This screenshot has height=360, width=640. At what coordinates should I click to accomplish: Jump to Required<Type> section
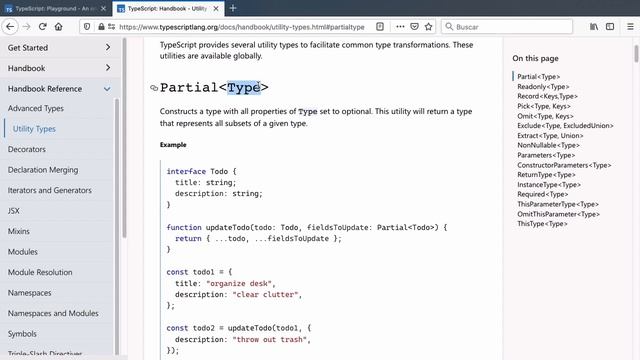coord(542,194)
